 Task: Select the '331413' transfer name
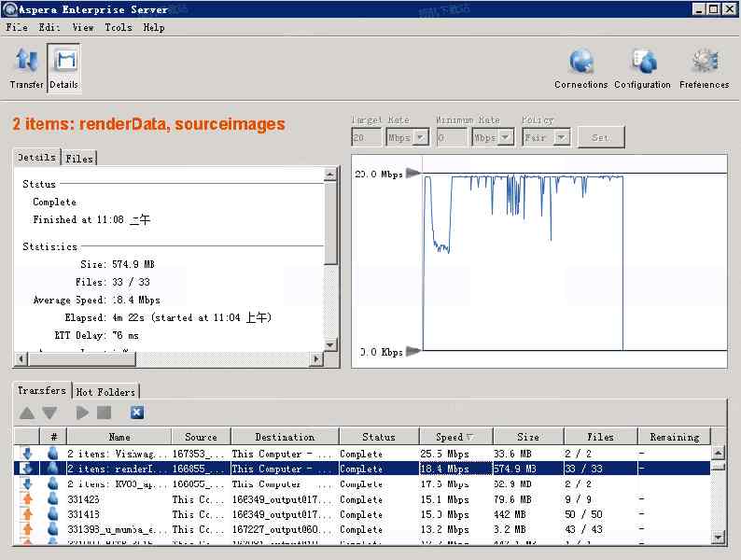coord(84,514)
